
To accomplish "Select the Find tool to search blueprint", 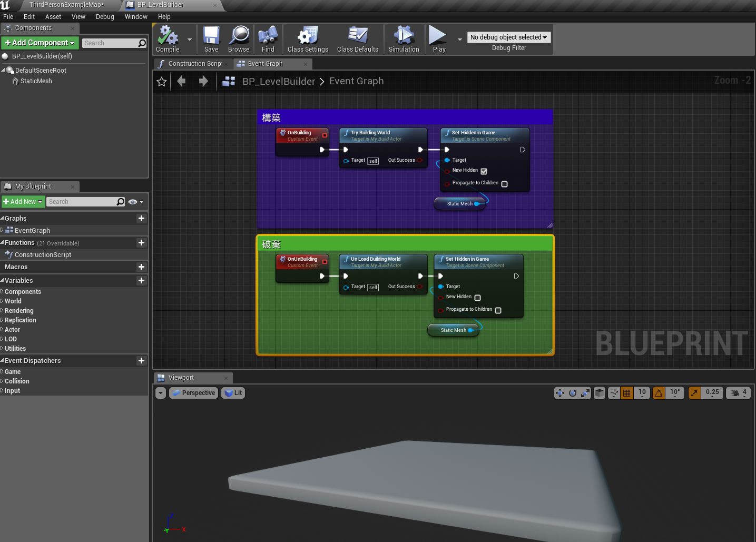I will coord(268,38).
